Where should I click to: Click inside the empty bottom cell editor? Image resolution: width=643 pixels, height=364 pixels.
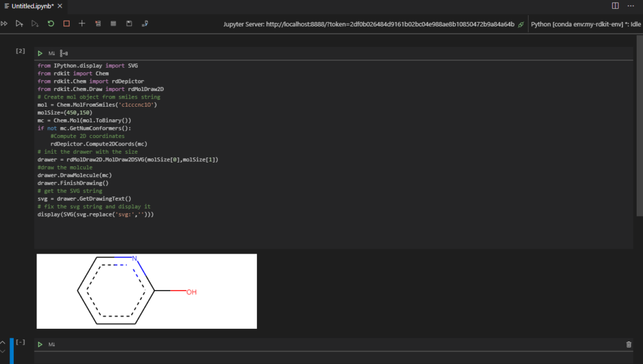(334, 359)
